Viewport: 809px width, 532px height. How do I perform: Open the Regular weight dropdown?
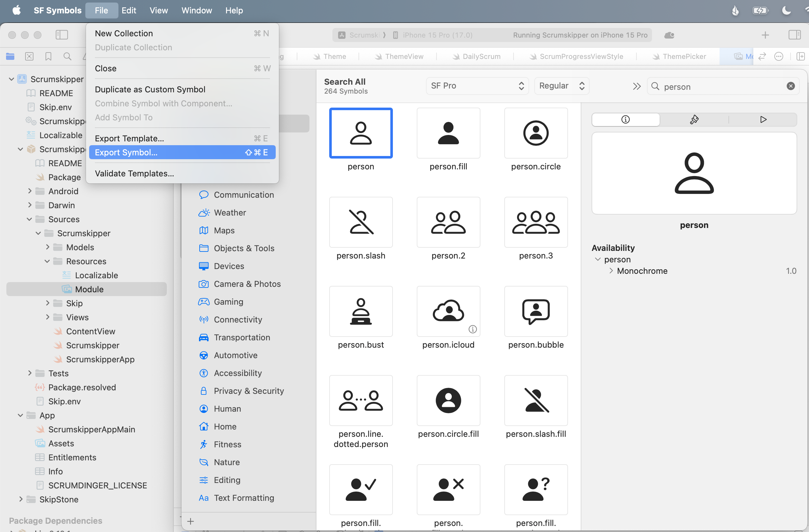pyautogui.click(x=561, y=86)
